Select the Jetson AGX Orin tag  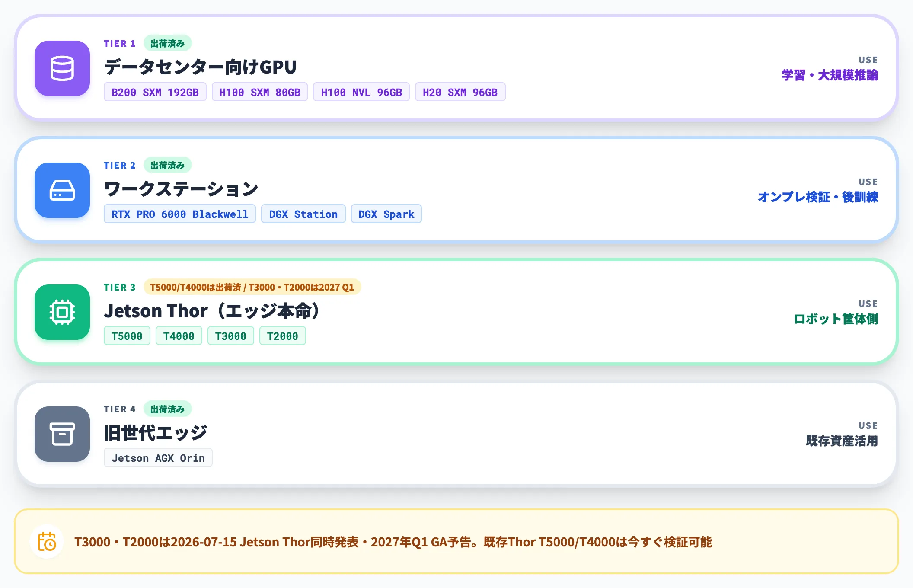point(158,458)
